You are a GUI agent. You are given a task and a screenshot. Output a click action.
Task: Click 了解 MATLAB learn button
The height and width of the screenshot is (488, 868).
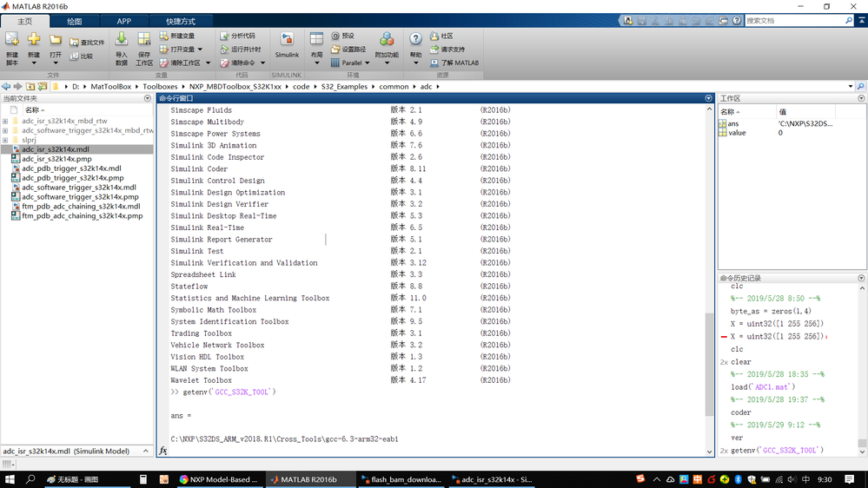pyautogui.click(x=454, y=63)
